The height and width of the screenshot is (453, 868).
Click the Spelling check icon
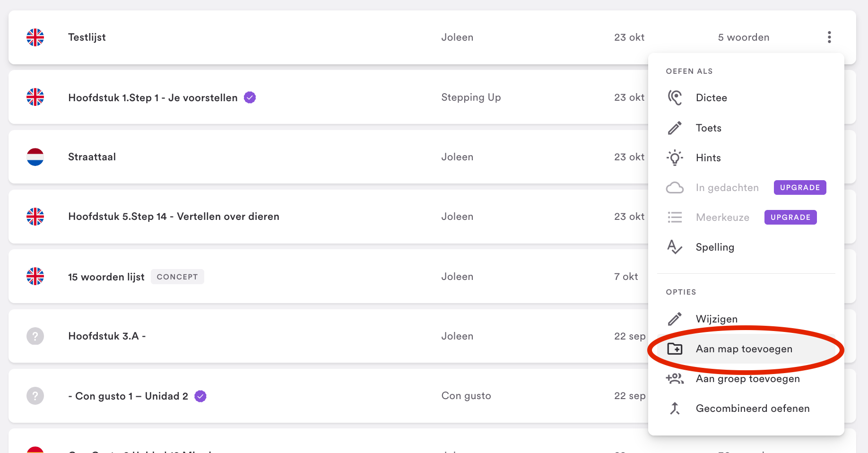tap(675, 247)
